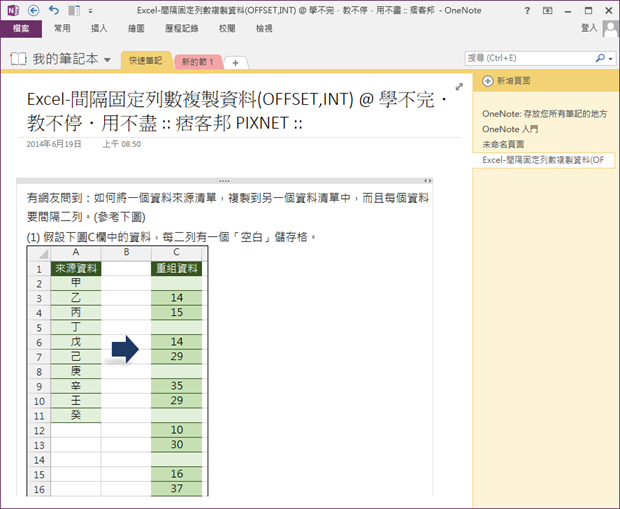Click the notebook book icon
The image size is (620, 509).
coord(19,59)
